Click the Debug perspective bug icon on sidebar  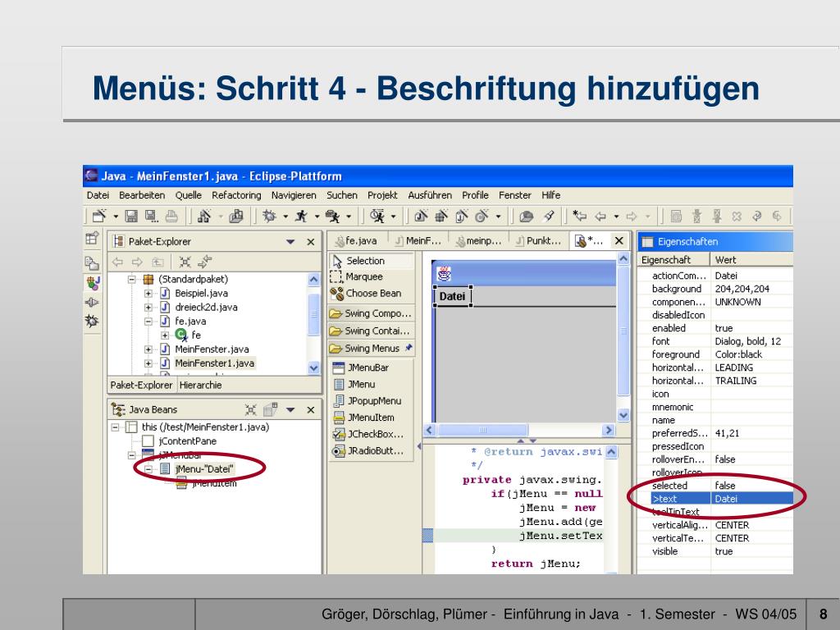click(x=92, y=321)
